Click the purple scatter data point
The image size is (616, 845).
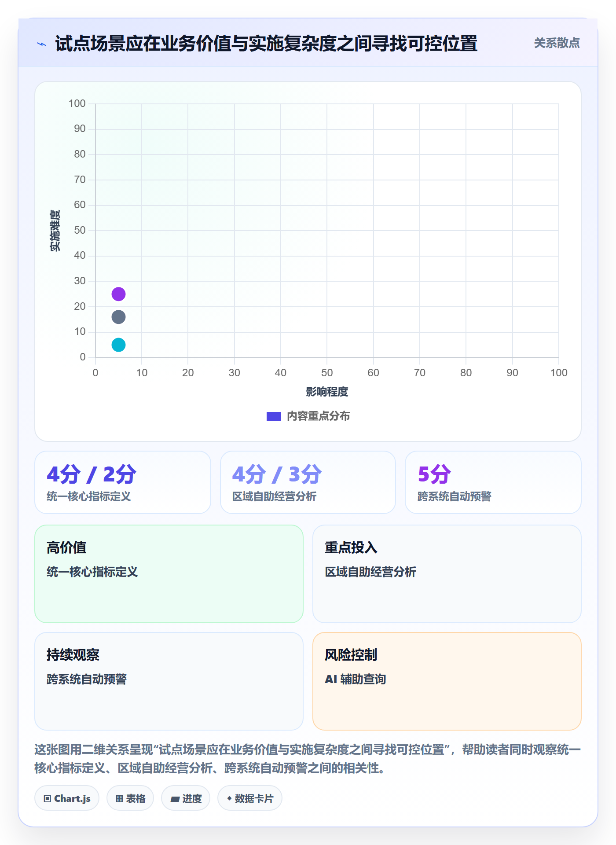coord(118,294)
